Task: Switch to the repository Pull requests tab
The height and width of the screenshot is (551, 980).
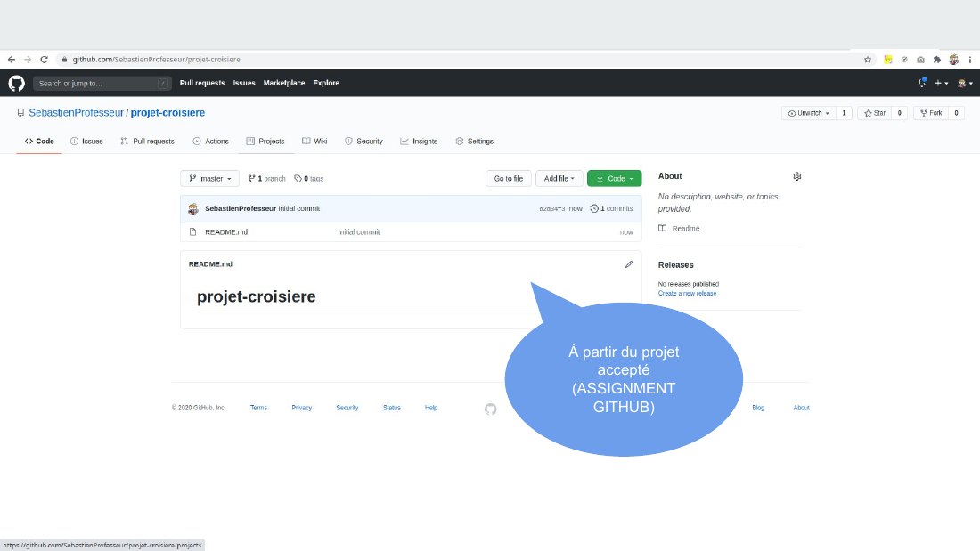Action: coord(147,142)
